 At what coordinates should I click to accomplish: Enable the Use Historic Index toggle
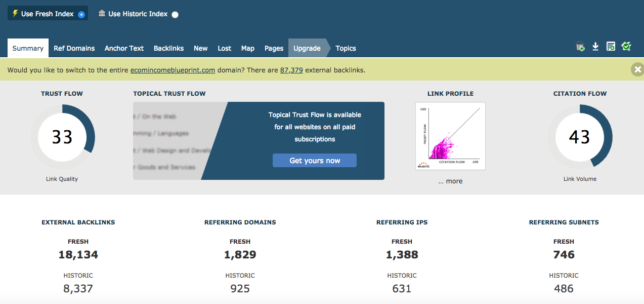click(175, 15)
